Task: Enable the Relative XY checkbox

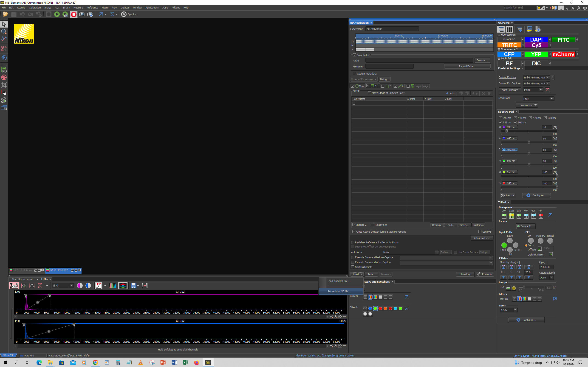Action: 372,225
